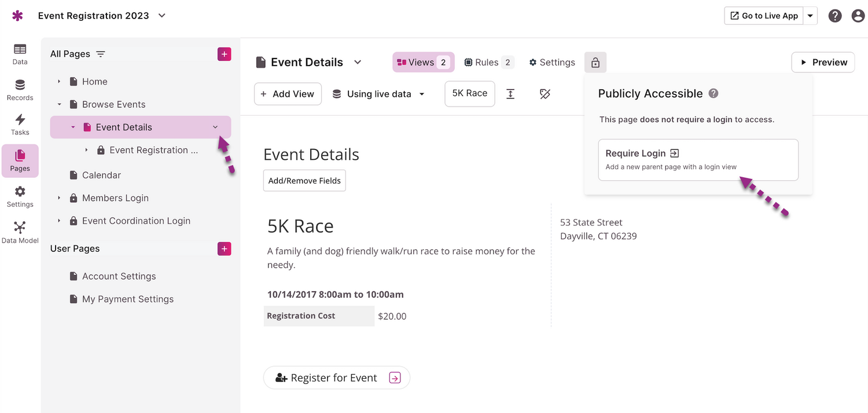Click the view height resize icon
Viewport: 868px width, 413px height.
click(x=510, y=94)
